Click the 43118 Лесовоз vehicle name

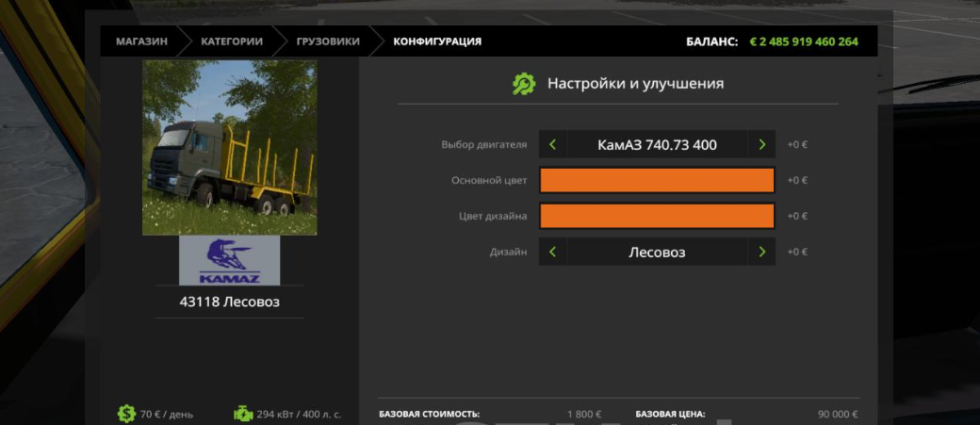(229, 302)
